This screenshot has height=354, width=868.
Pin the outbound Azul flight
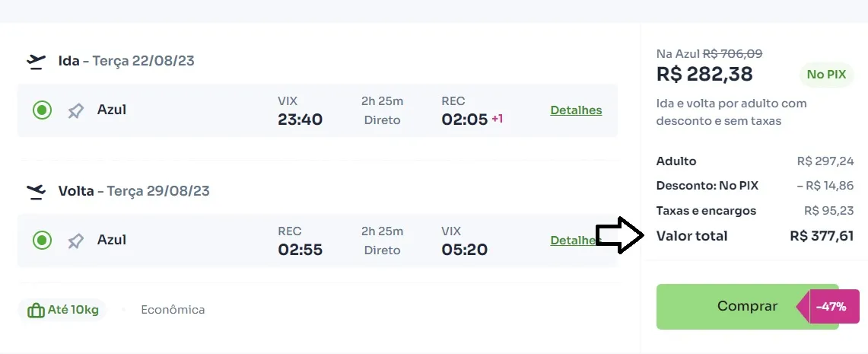pos(75,110)
